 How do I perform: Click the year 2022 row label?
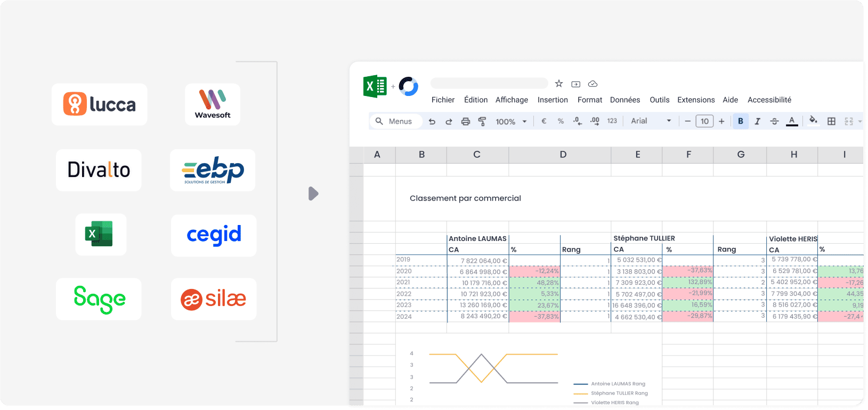(404, 294)
